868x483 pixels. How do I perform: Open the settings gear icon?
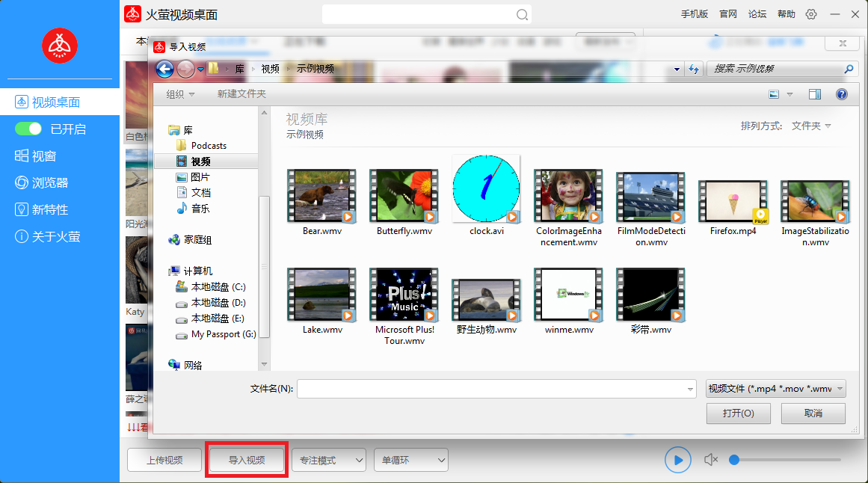point(811,14)
